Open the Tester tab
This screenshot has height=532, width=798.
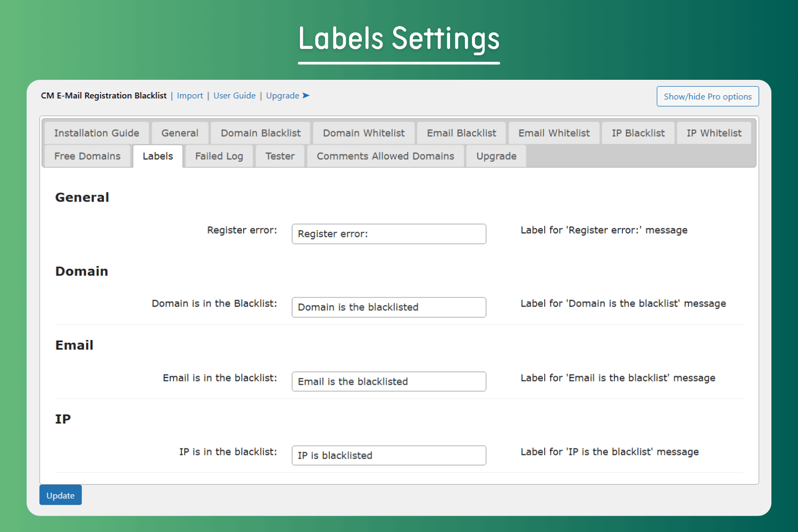(x=280, y=156)
